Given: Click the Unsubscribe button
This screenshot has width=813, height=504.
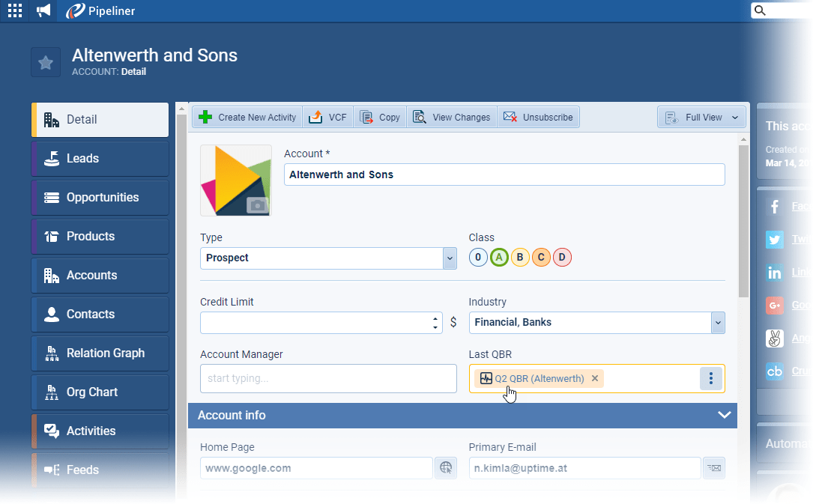Looking at the screenshot, I should [538, 118].
